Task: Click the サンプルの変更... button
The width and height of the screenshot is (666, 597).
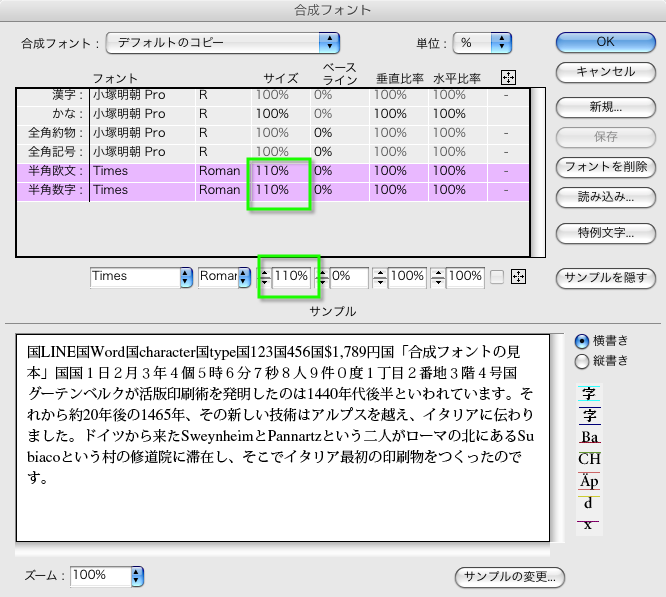Action: pyautogui.click(x=510, y=577)
